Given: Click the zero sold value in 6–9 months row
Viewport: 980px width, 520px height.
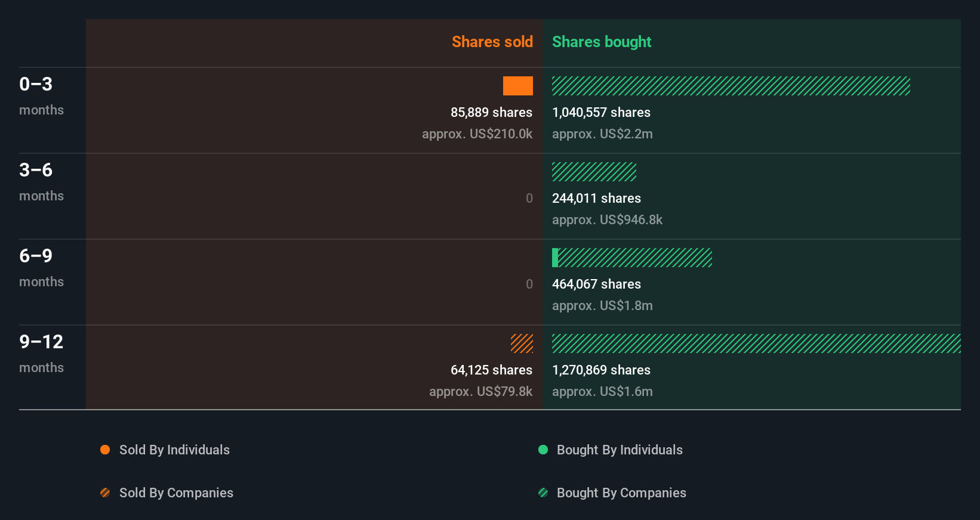Looking at the screenshot, I should [529, 284].
